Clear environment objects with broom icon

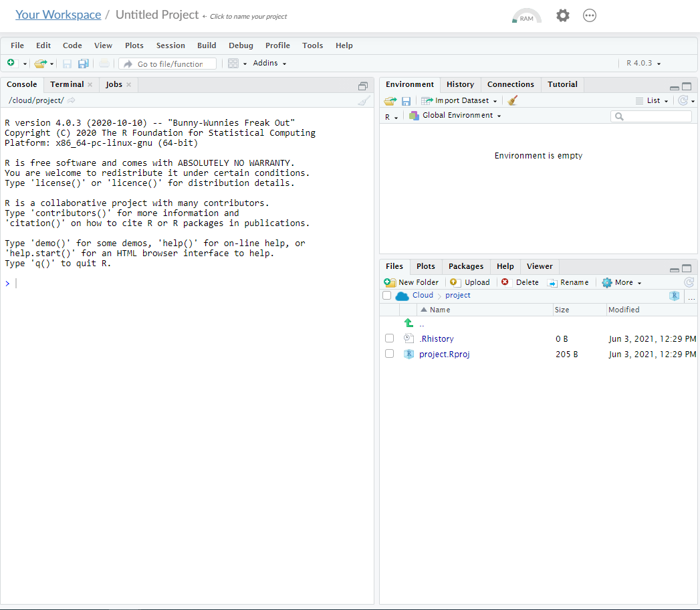(513, 100)
